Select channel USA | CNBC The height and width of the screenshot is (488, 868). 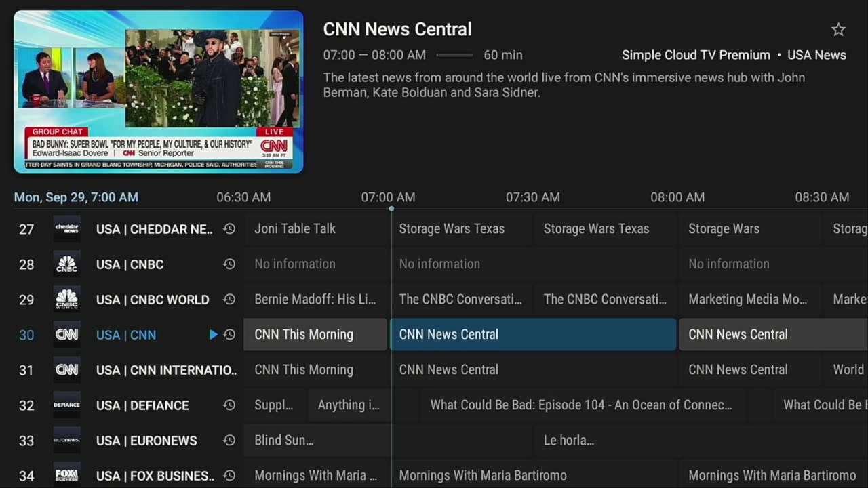tap(130, 264)
